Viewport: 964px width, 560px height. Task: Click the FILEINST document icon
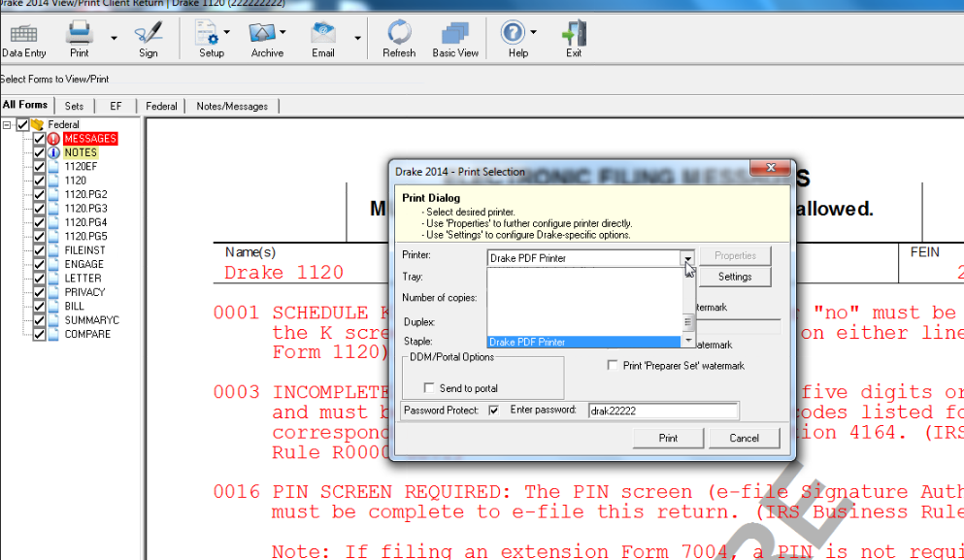(54, 250)
